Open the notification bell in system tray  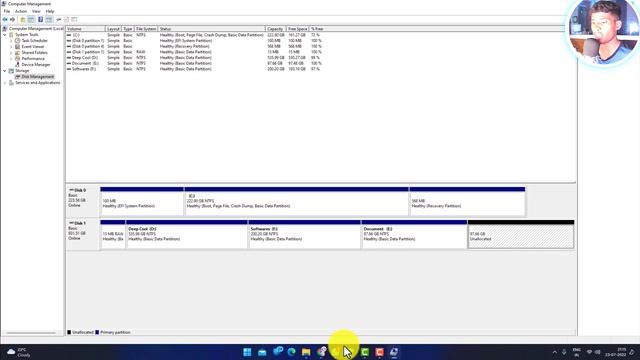tap(632, 352)
